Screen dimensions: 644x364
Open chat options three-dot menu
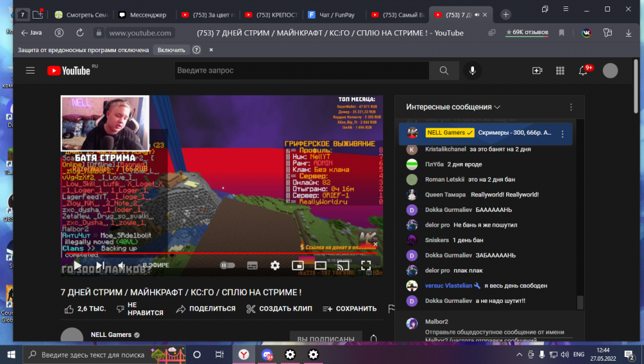[x=571, y=107]
